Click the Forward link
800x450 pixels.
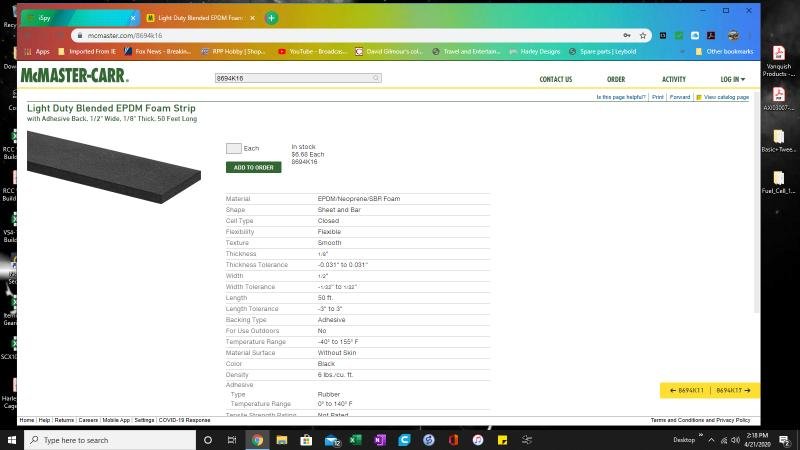coord(680,97)
